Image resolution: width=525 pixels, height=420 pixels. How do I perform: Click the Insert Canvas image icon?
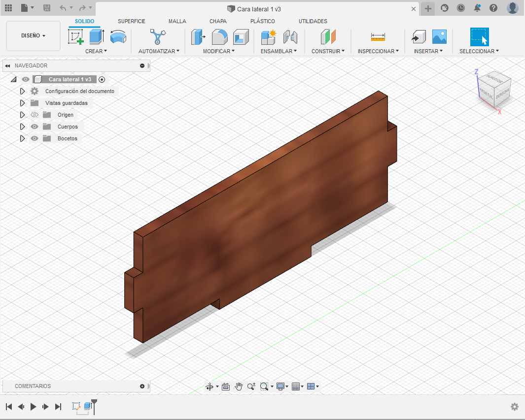[439, 37]
